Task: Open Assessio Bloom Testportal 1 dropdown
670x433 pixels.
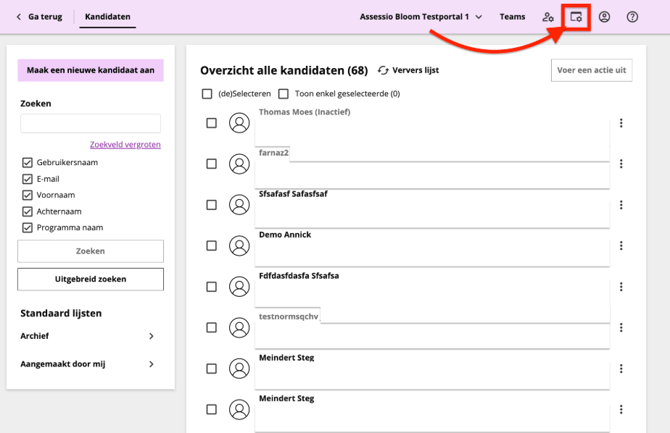Action: pos(421,17)
